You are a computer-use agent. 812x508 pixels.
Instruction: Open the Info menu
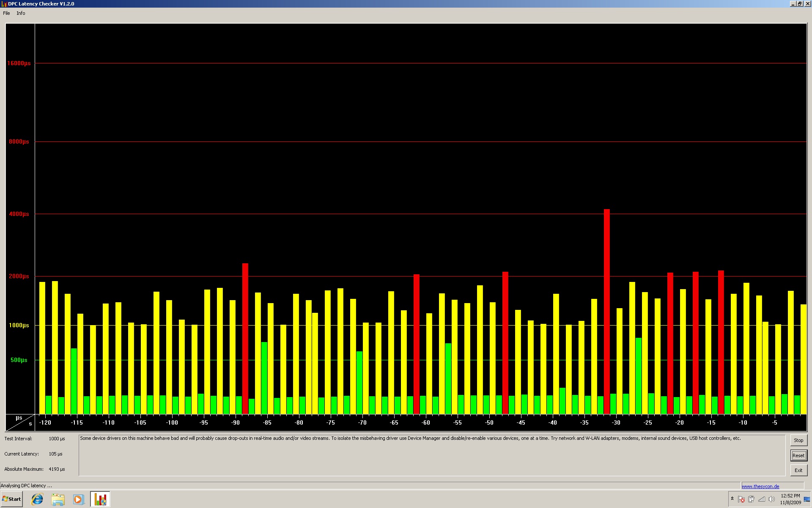pyautogui.click(x=21, y=13)
